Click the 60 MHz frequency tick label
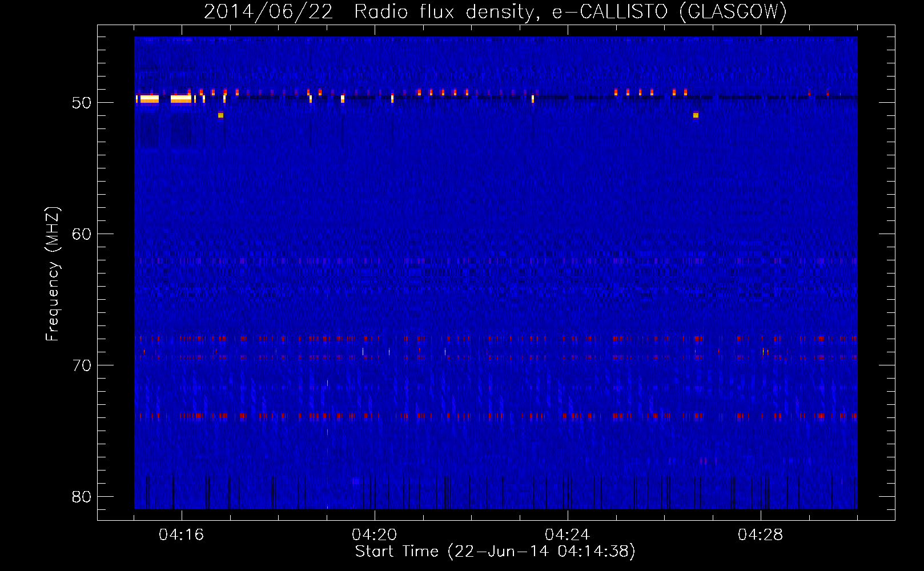Screen dimensions: 924x571 tap(82, 234)
